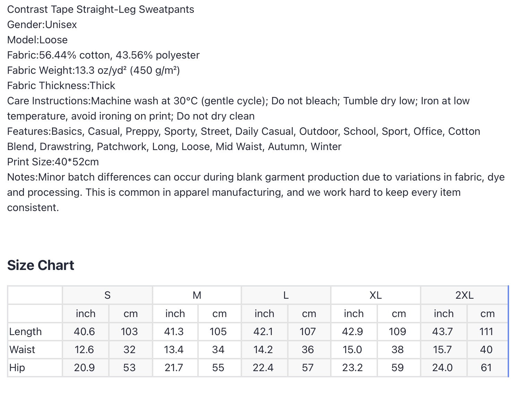516x420 pixels.
Task: Click the 40.6 inch Length cell for S
Action: tap(85, 332)
